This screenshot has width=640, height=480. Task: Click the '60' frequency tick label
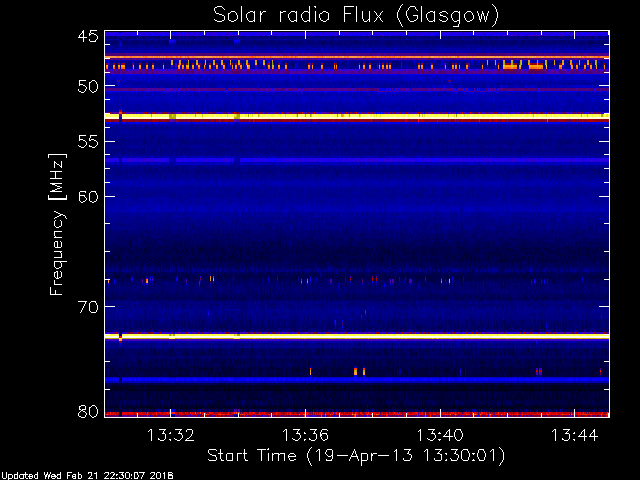point(88,197)
